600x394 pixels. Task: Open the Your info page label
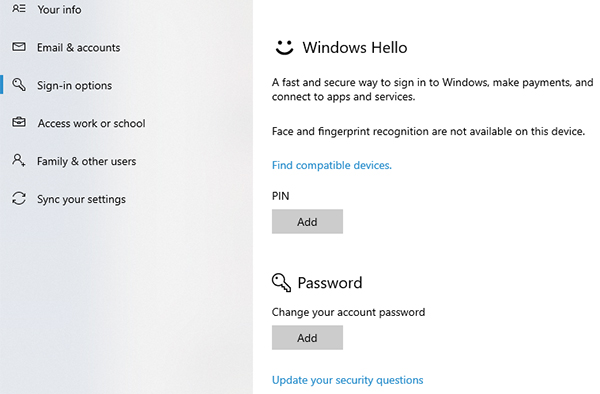click(x=59, y=9)
